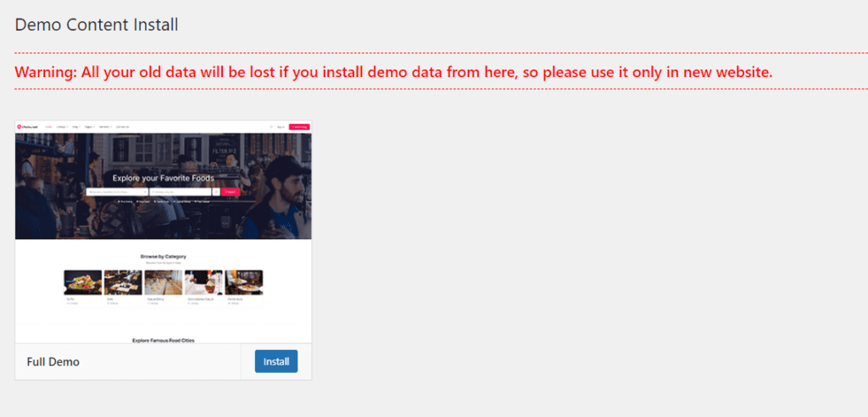This screenshot has height=417, width=868.
Task: Click the small icon left of Sign in
Action: pos(270,126)
